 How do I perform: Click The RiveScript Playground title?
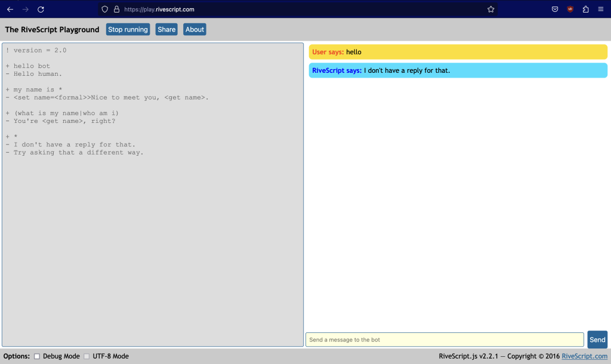tap(53, 30)
